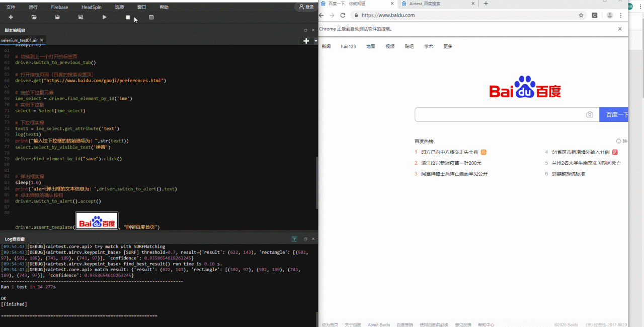Open the 帮助 menu
This screenshot has height=327, width=644.
click(x=164, y=7)
